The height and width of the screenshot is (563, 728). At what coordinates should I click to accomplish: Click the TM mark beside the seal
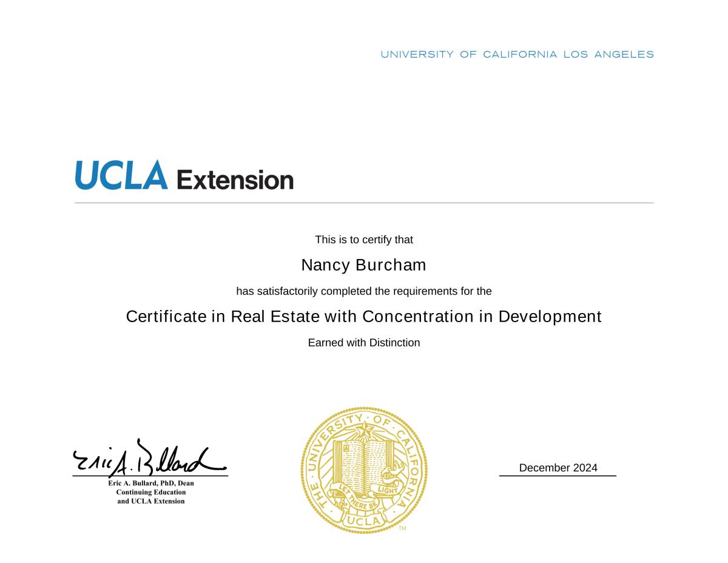pos(402,528)
